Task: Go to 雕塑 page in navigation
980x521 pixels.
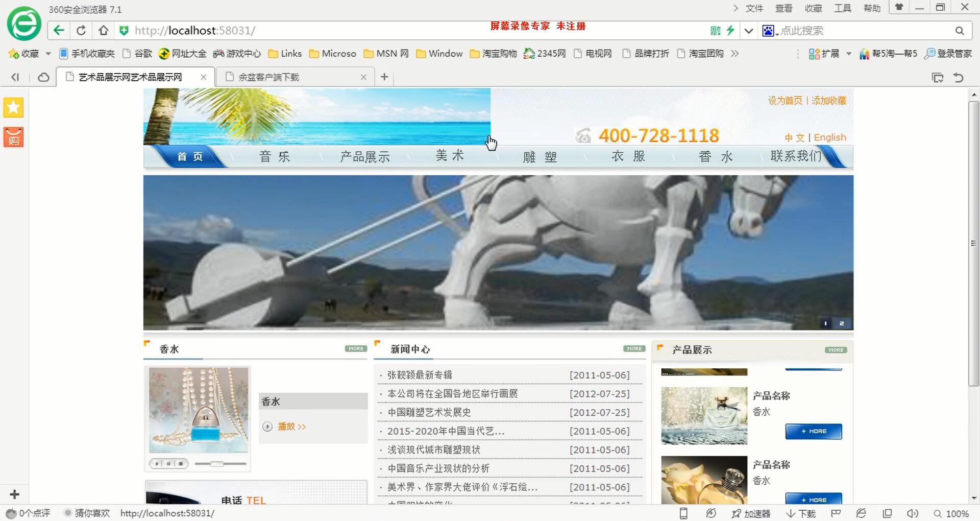Action: [x=540, y=157]
